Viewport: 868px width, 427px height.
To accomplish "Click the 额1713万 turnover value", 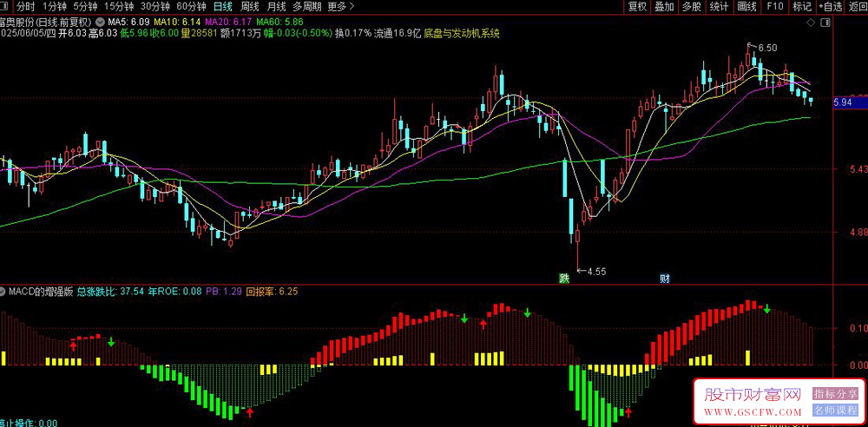I will pos(240,33).
